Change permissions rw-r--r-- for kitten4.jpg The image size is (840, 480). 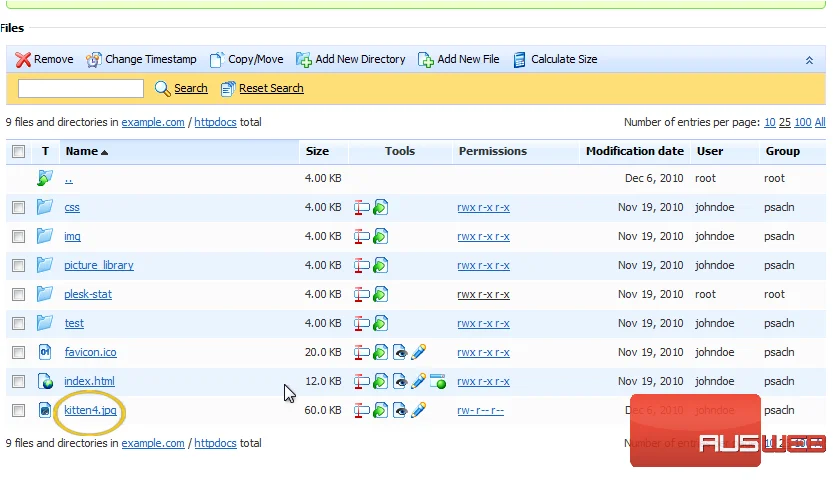[x=481, y=410]
